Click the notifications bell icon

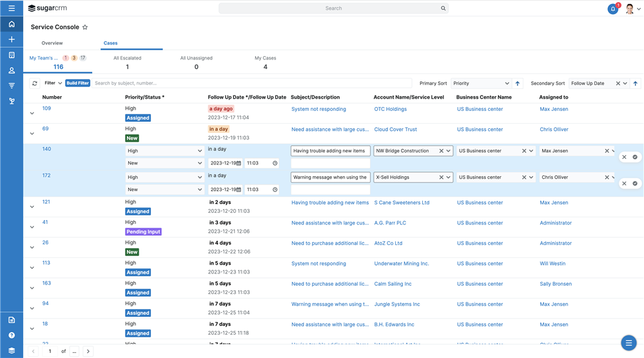[612, 9]
